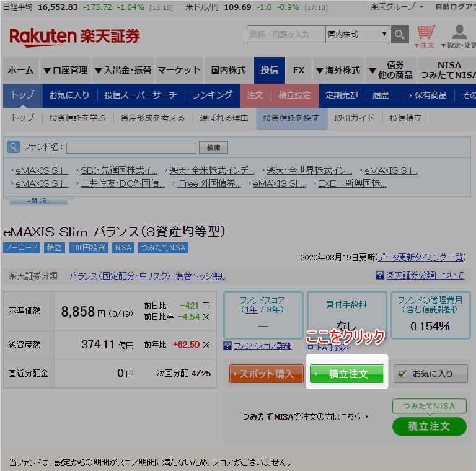Collapse the fund history panel with 閉じる
Image resolution: width=476 pixels, height=471 pixels.
point(38,201)
